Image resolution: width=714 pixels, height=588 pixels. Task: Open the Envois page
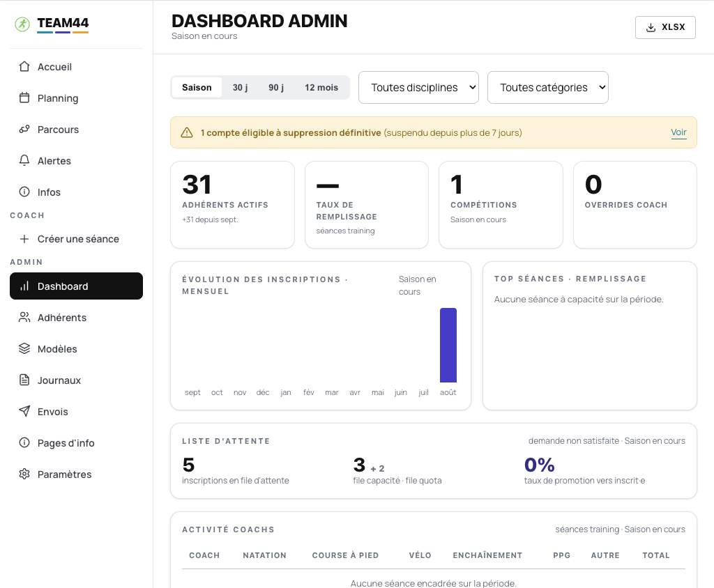coord(77,412)
